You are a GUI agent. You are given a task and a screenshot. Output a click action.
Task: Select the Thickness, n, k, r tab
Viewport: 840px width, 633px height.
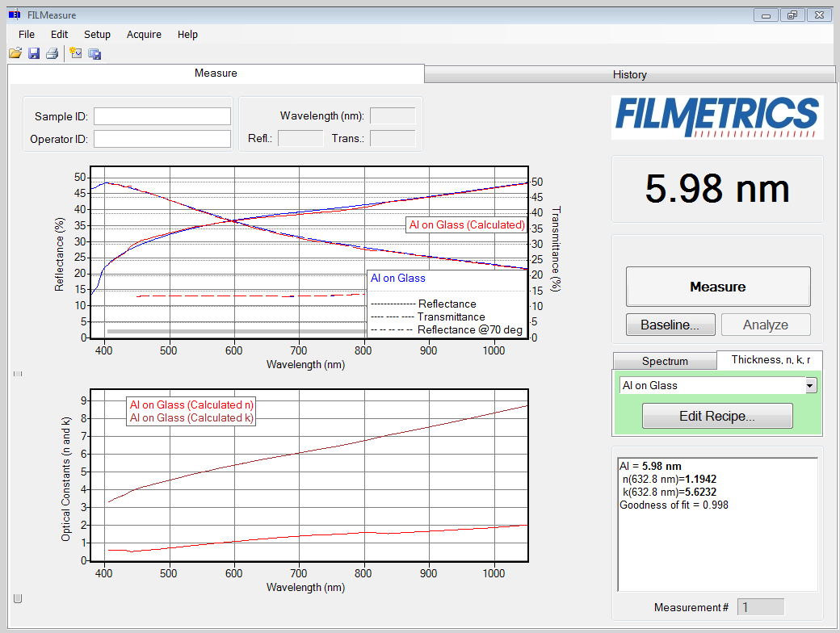tap(771, 360)
